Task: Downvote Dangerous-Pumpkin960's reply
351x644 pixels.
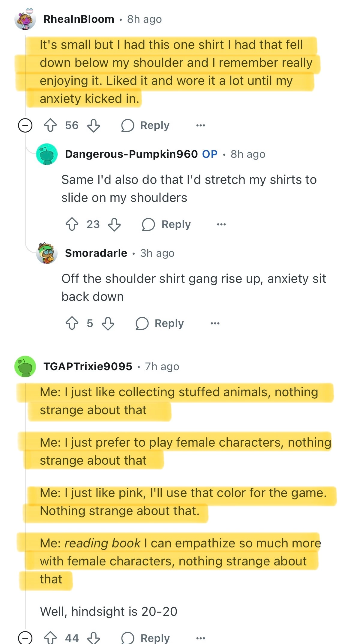Action: click(114, 224)
